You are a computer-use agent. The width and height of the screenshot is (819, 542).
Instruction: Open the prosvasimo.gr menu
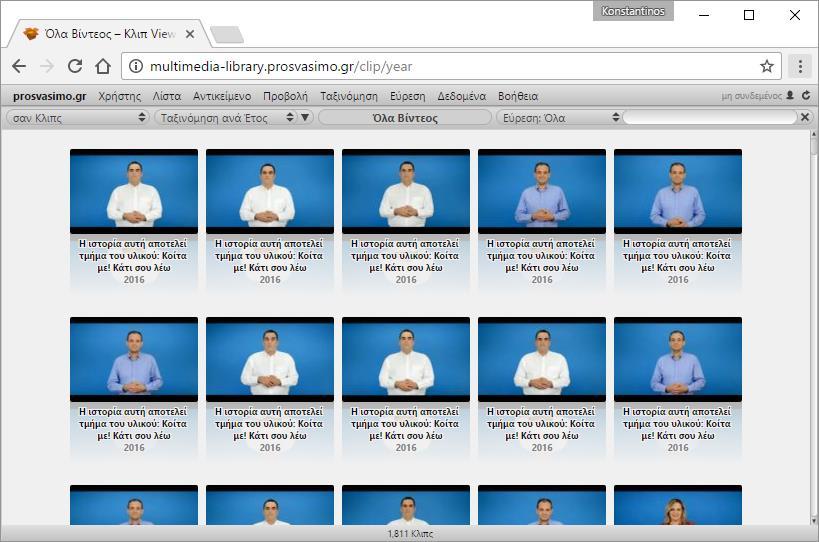coord(50,96)
